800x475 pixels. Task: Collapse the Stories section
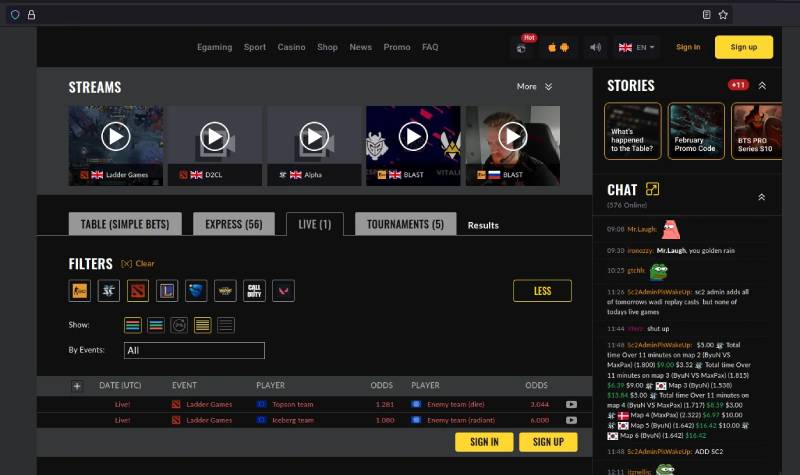point(762,86)
